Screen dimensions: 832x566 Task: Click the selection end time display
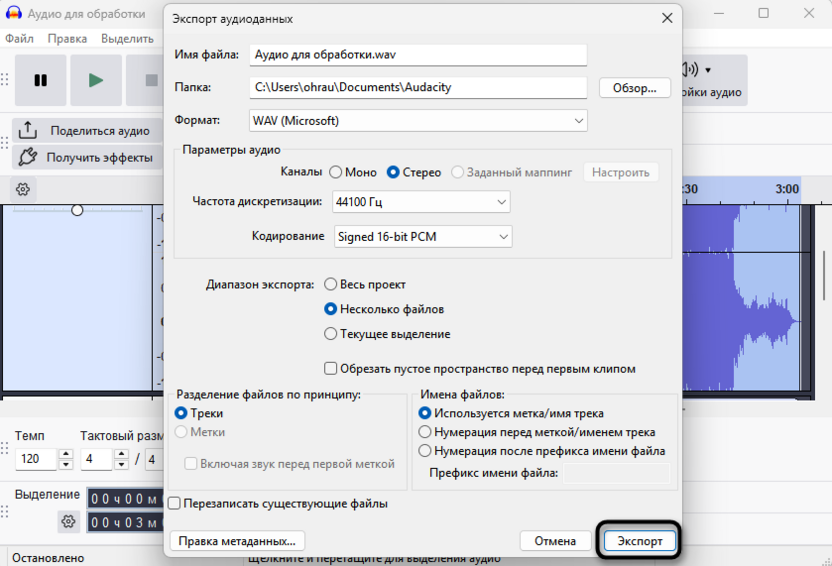point(125,523)
